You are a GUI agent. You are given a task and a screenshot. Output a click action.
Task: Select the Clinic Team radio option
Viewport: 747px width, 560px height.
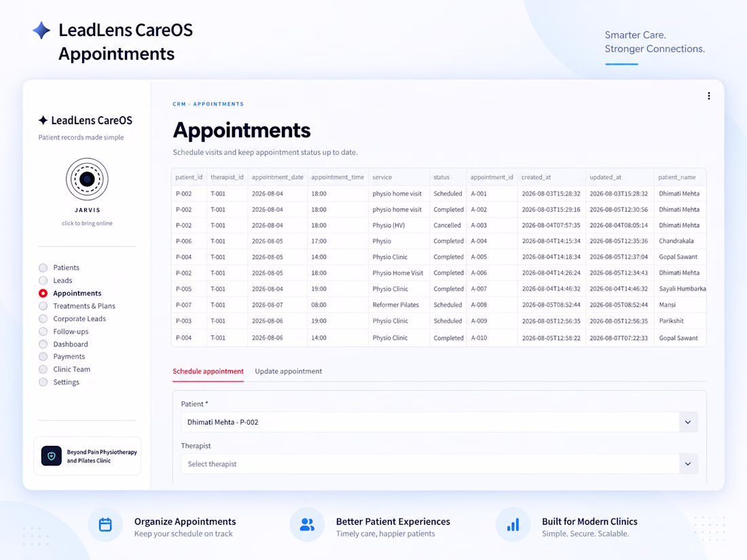43,369
